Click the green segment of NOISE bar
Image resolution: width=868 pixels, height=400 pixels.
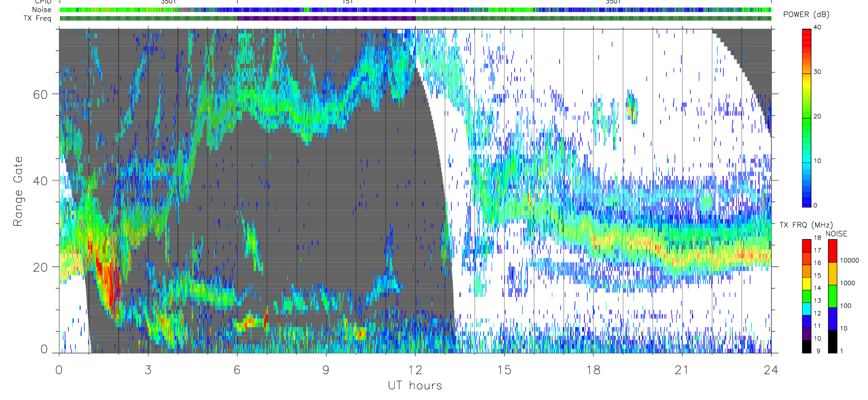[833, 296]
